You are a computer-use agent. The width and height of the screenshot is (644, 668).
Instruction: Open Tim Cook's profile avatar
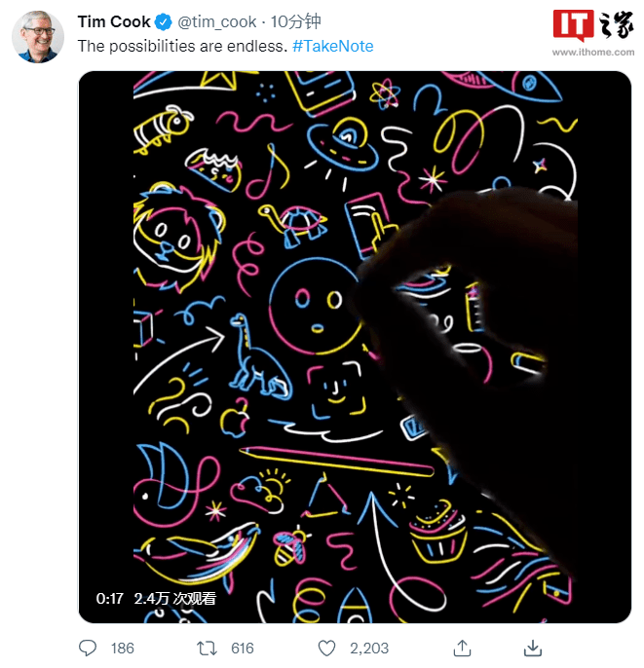(38, 37)
